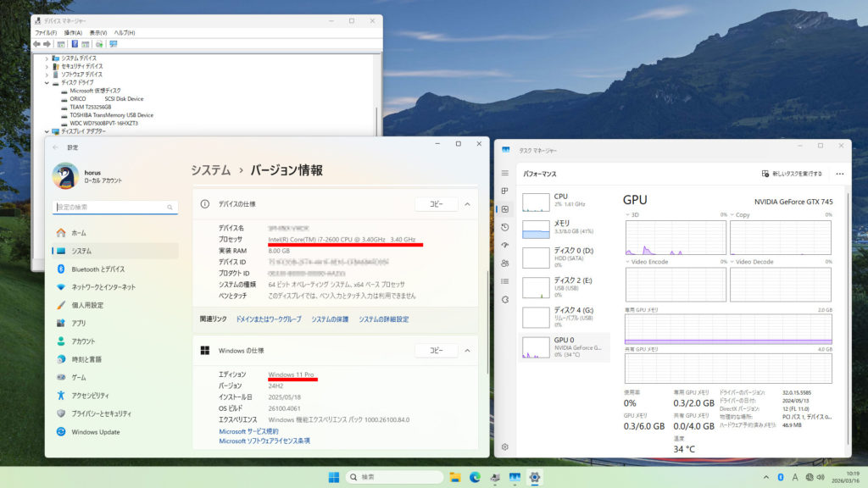868x488 pixels.
Task: Open the 操作(A) menu in Device Manager
Action: (72, 32)
